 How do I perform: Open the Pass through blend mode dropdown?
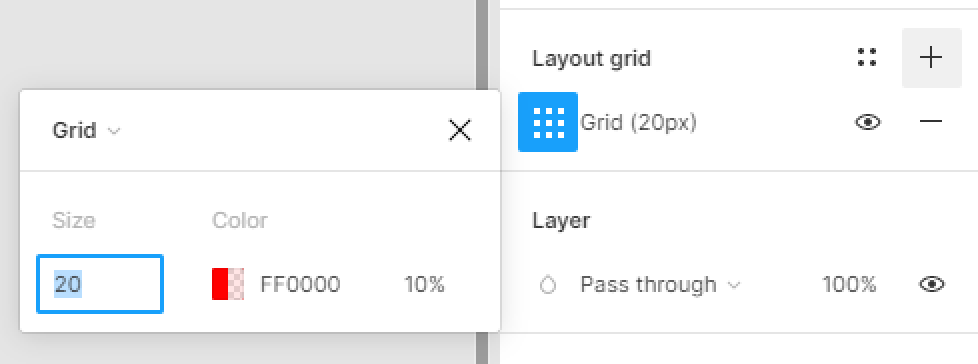tap(660, 285)
